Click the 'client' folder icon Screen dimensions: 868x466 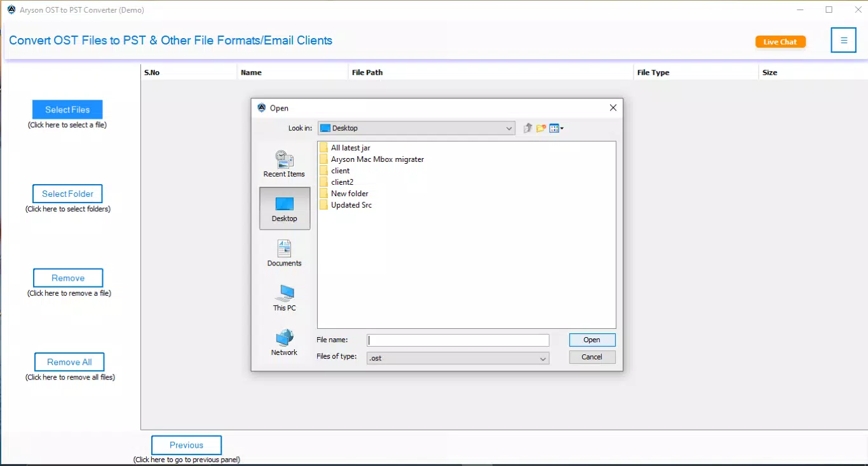click(324, 171)
